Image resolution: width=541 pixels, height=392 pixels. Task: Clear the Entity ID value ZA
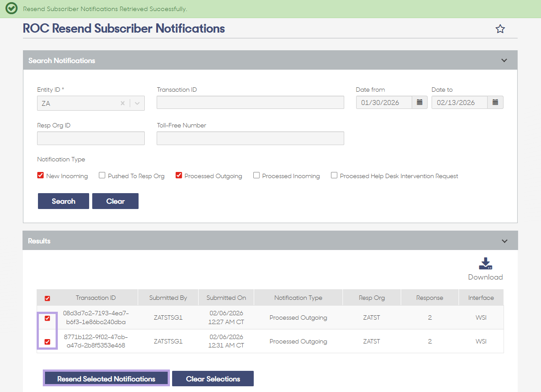click(123, 103)
